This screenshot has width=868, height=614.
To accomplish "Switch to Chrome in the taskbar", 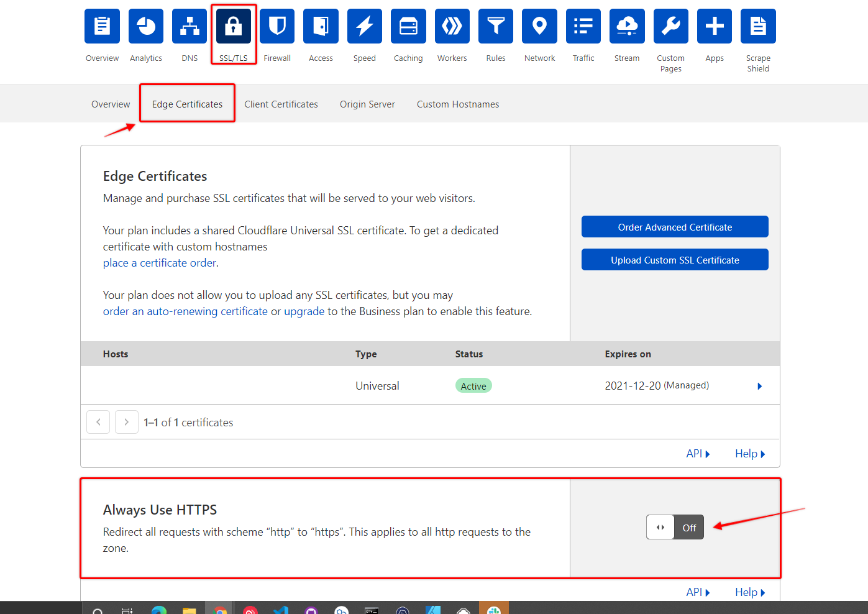I will click(220, 609).
